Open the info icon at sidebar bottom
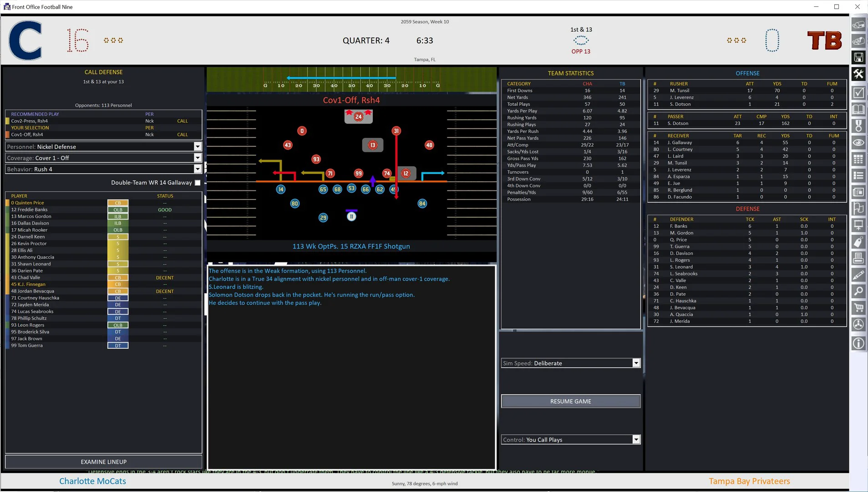This screenshot has width=868, height=492. pyautogui.click(x=859, y=343)
